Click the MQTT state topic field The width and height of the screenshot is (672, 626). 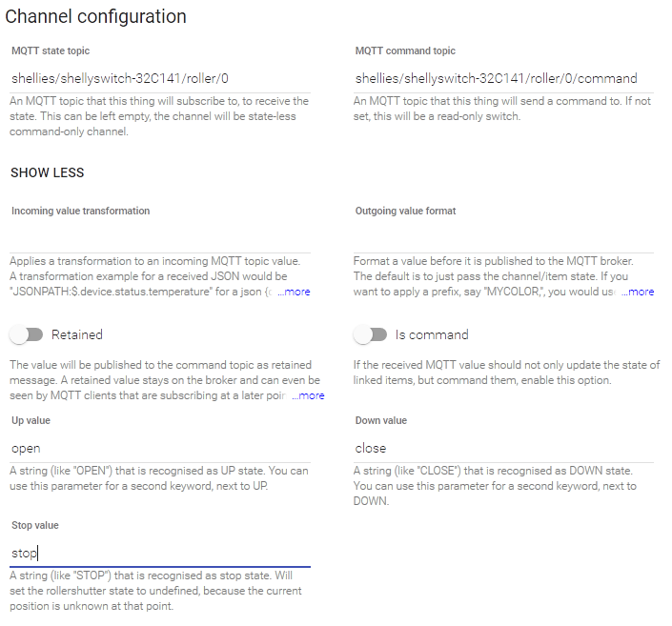[x=159, y=78]
